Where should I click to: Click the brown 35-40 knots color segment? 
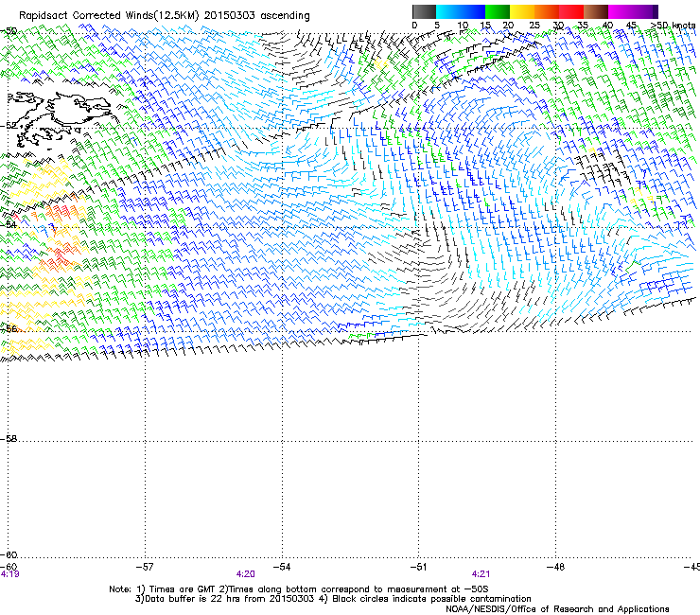[x=596, y=11]
